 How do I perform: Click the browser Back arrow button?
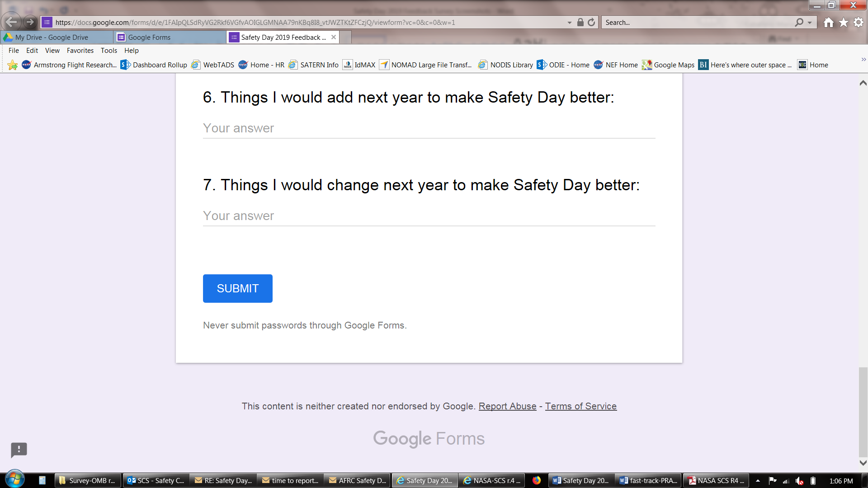point(11,22)
